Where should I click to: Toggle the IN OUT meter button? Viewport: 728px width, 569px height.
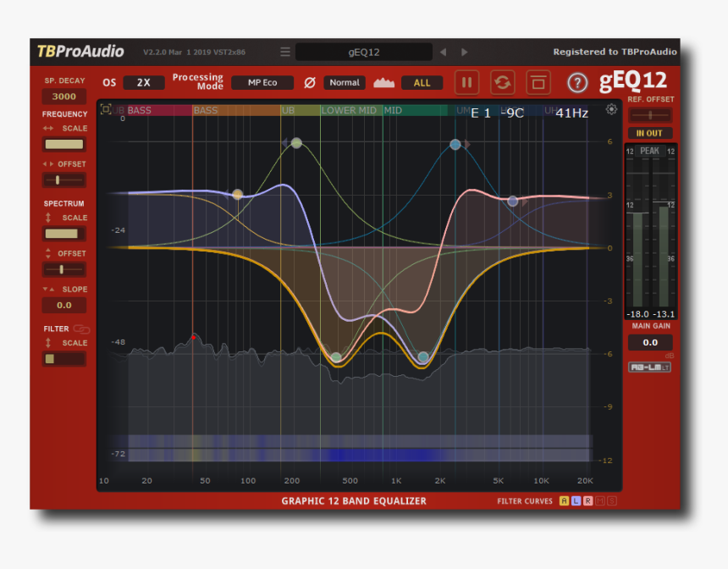[650, 133]
